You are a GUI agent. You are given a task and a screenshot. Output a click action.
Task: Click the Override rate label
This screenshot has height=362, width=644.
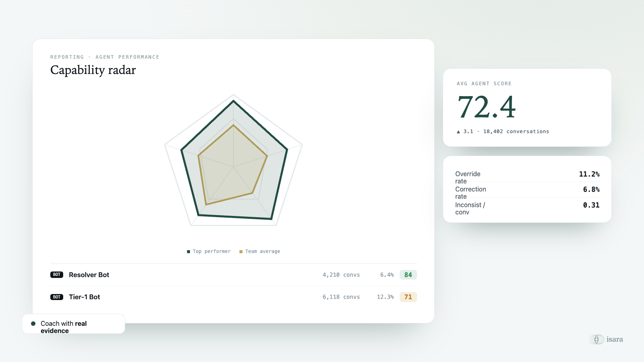coord(468,177)
